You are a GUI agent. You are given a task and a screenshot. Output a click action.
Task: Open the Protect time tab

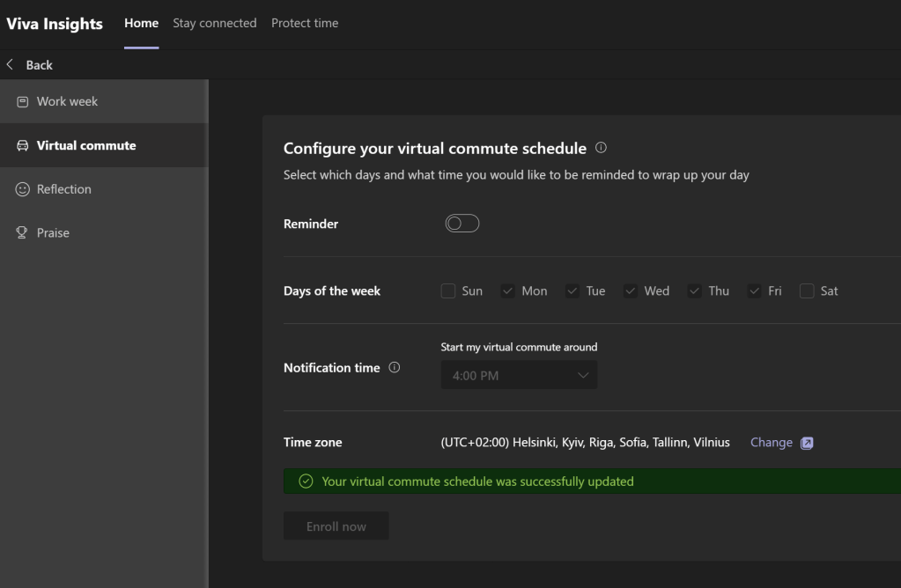coord(305,24)
